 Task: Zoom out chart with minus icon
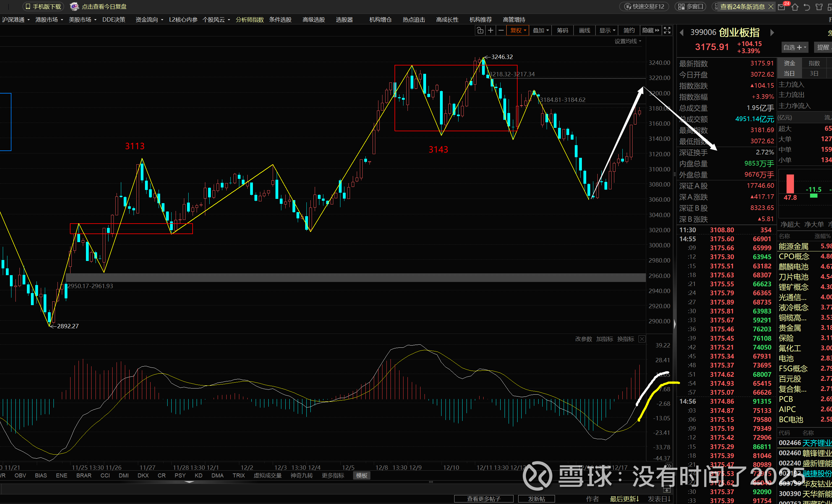(501, 30)
